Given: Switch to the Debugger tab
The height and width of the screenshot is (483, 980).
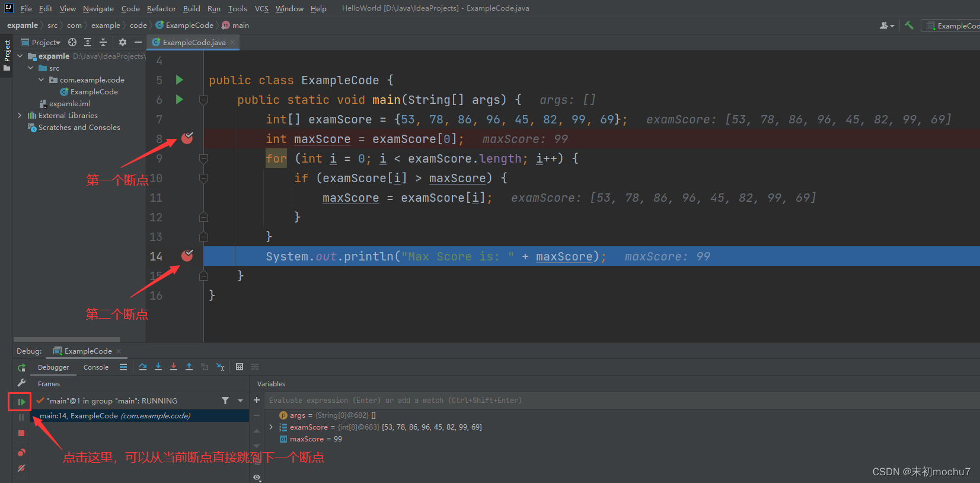Looking at the screenshot, I should click(x=53, y=367).
